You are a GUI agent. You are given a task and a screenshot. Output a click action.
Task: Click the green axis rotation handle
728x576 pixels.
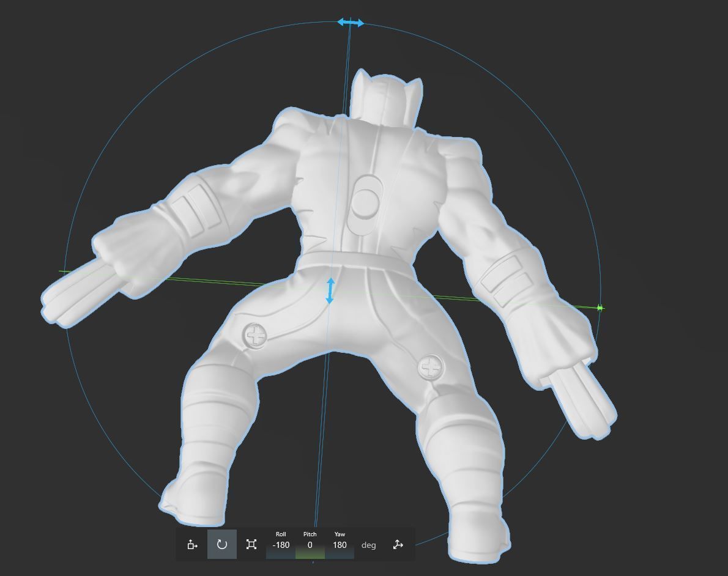click(x=600, y=308)
